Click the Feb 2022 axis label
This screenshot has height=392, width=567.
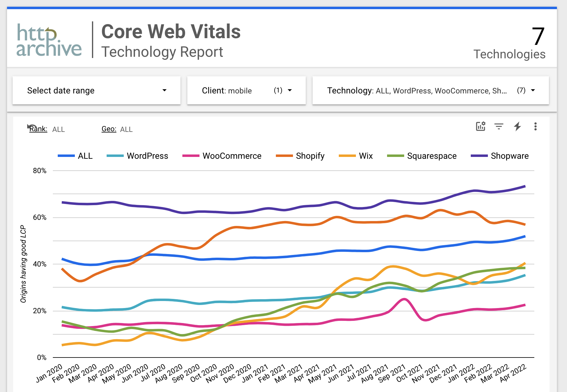click(478, 373)
